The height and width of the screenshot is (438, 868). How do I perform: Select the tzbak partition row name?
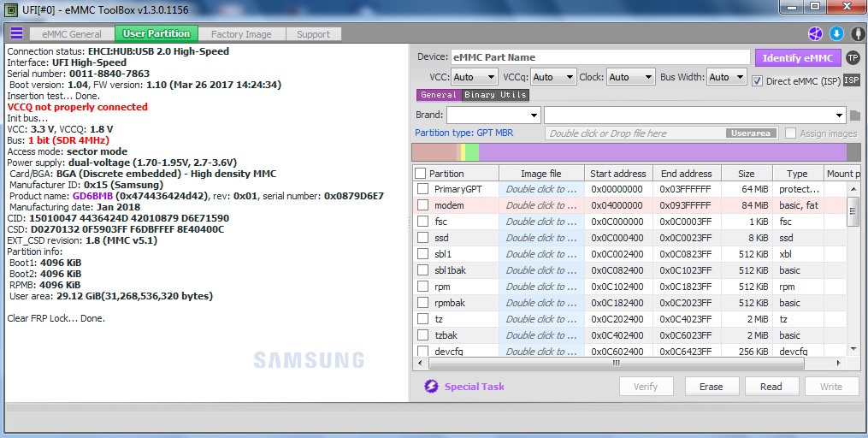pyautogui.click(x=446, y=335)
